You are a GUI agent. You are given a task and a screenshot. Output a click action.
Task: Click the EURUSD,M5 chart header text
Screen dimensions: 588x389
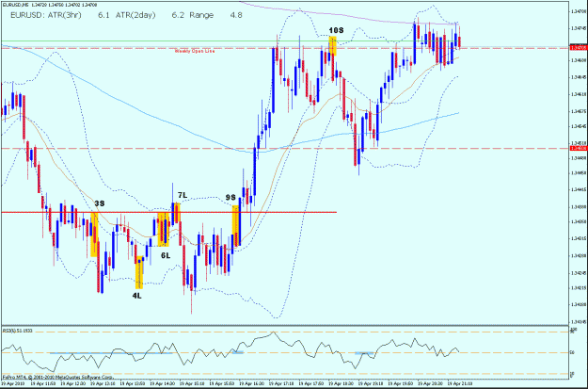pyautogui.click(x=49, y=6)
